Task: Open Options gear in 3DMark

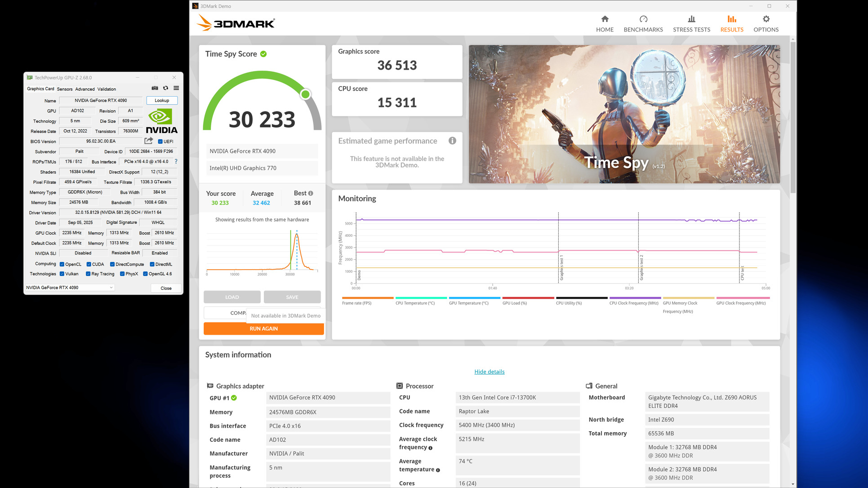Action: 766,19
